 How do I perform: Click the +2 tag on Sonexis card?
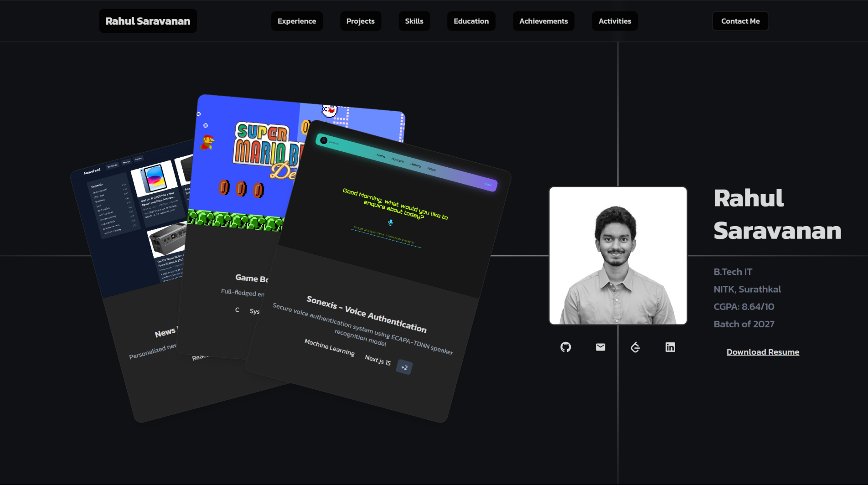[x=404, y=367]
